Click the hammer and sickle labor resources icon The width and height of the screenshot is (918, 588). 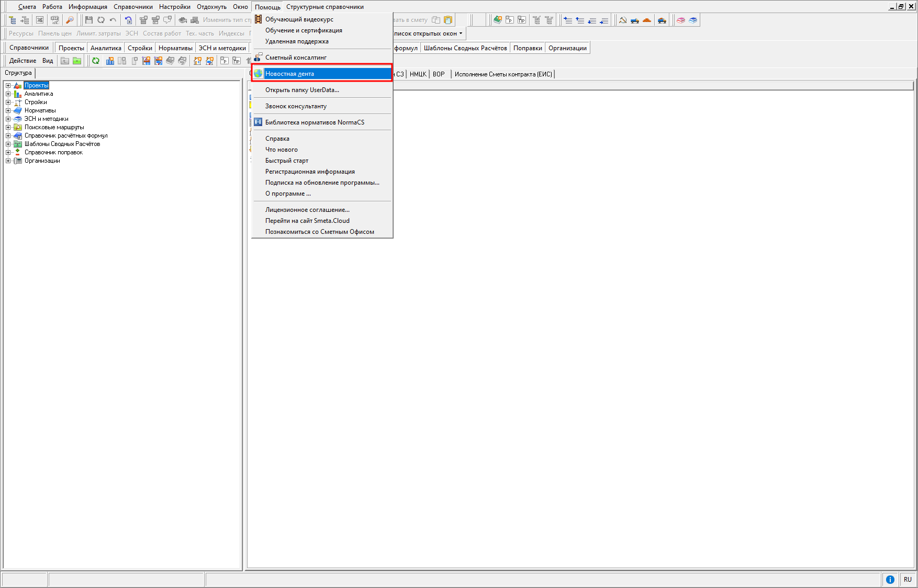(x=623, y=20)
